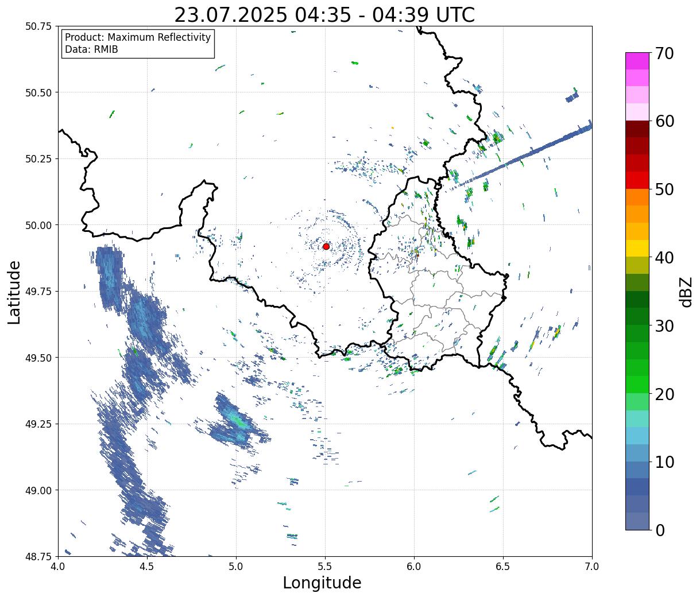Click the 49.00 latitude tick label
Screen dimensions: 700x597
[x=38, y=490]
